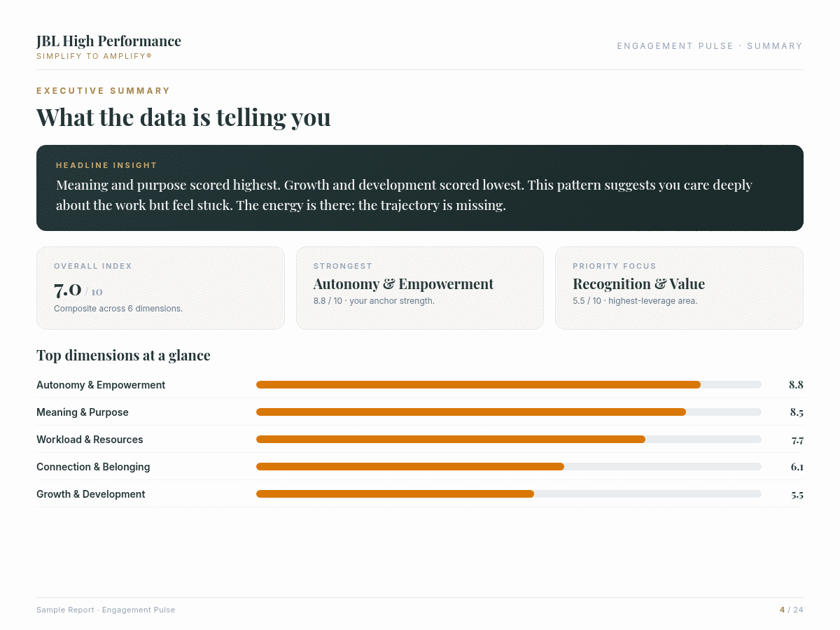Click the heading What the data is telling you
The image size is (840, 630).
pyautogui.click(x=183, y=117)
